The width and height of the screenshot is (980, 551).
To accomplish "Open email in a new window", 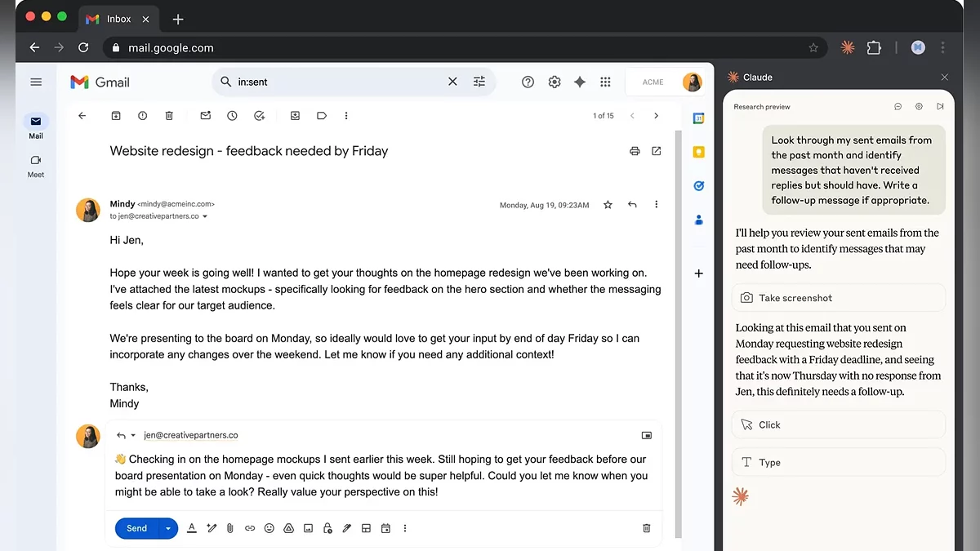I will [657, 151].
